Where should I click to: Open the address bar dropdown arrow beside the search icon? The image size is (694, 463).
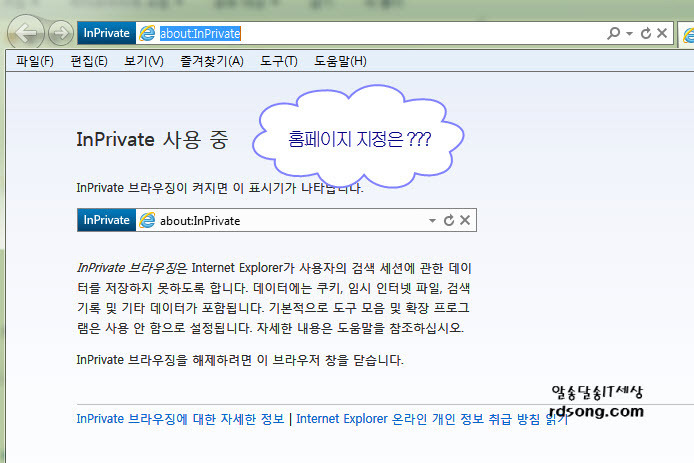[629, 34]
